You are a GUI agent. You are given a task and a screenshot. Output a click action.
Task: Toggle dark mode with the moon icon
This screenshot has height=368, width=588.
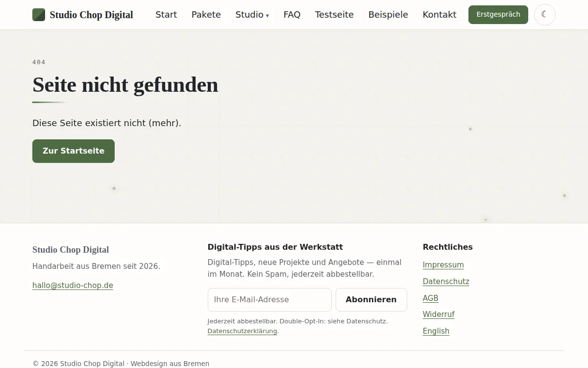tap(544, 15)
